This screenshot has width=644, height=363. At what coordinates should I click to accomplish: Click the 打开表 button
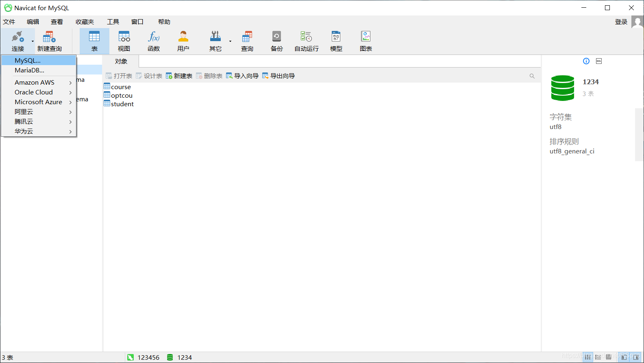[x=119, y=76]
